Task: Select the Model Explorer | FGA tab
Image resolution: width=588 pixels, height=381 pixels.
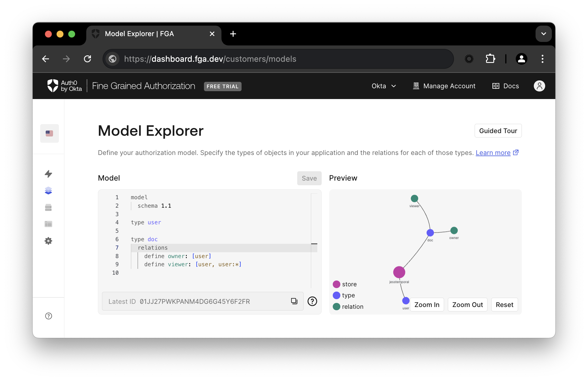Action: 153,34
